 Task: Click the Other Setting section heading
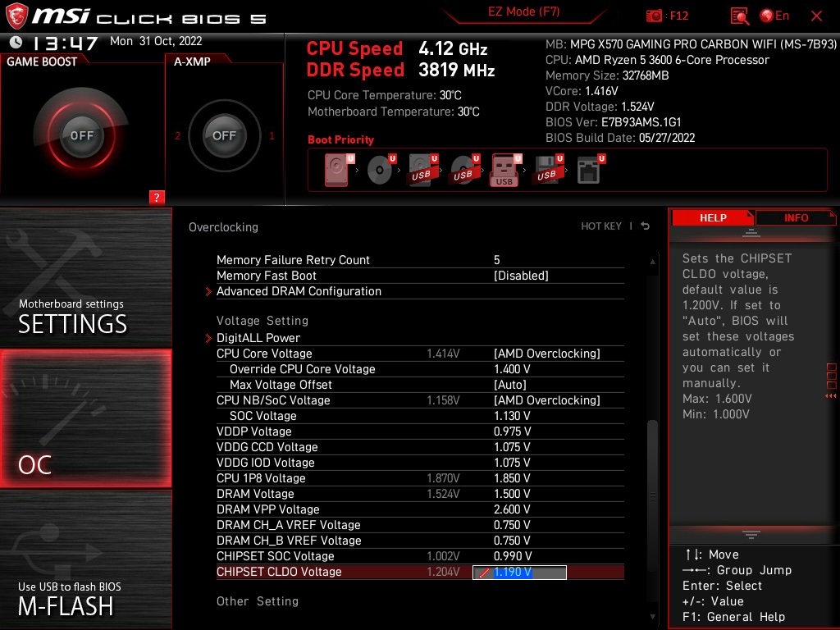coord(257,601)
